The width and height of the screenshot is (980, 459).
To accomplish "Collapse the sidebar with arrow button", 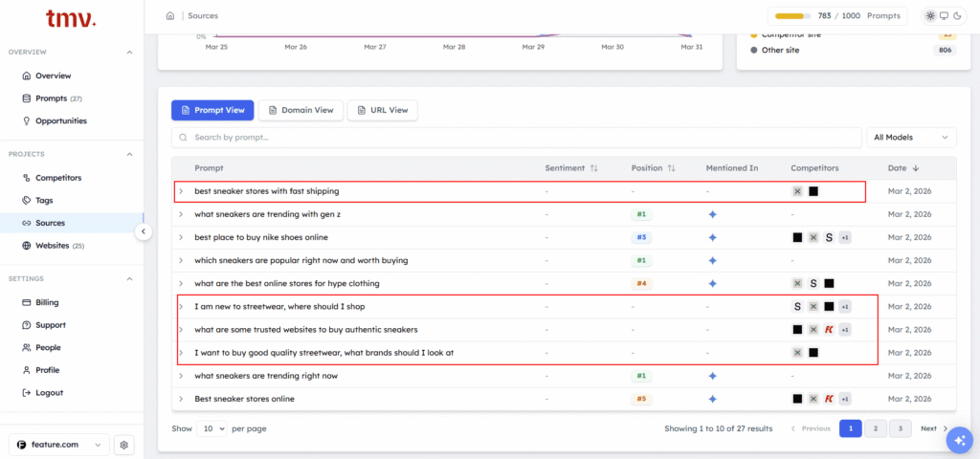I will (x=144, y=231).
